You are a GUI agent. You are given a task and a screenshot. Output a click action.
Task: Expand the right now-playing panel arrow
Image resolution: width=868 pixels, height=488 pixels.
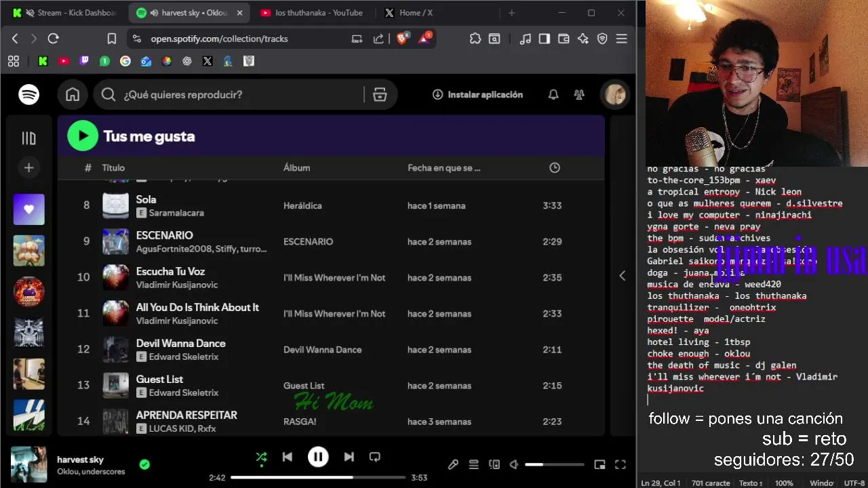click(623, 276)
